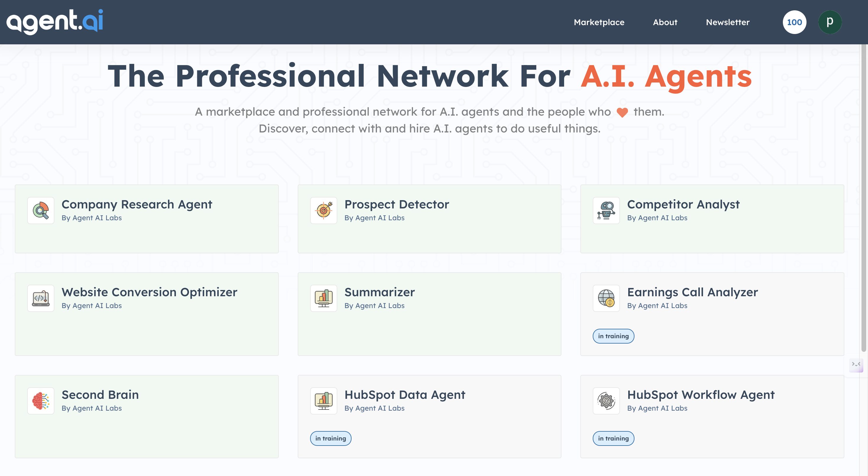Viewport: 868px width, 476px height.
Task: Click the floating widget at right edge
Action: point(856,365)
